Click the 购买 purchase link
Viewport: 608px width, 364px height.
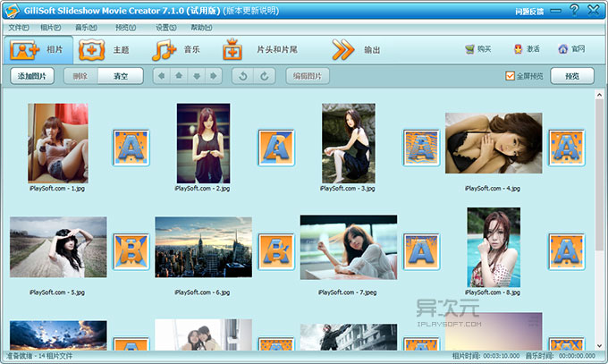[478, 49]
